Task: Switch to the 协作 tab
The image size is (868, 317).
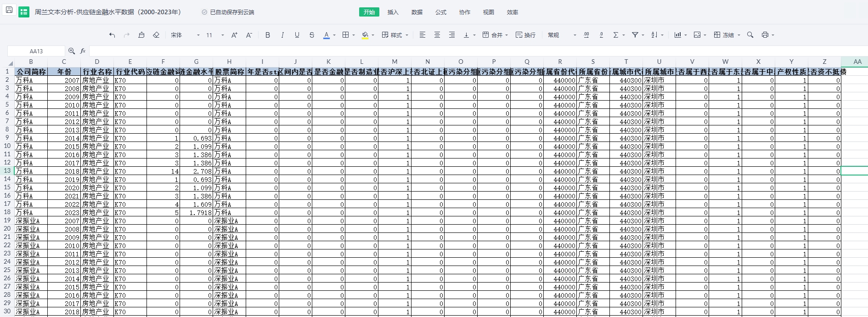Action: point(465,12)
